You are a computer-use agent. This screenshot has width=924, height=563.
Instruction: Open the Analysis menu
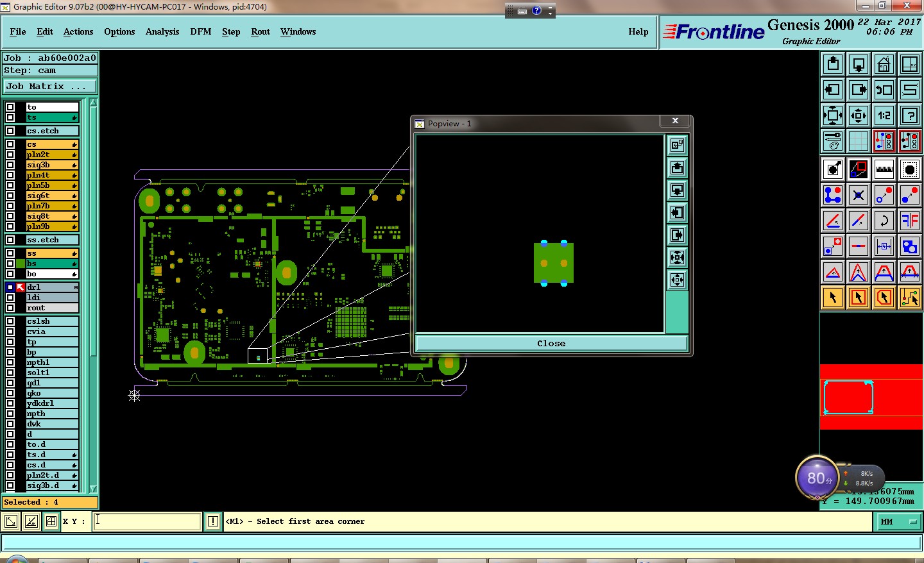162,31
